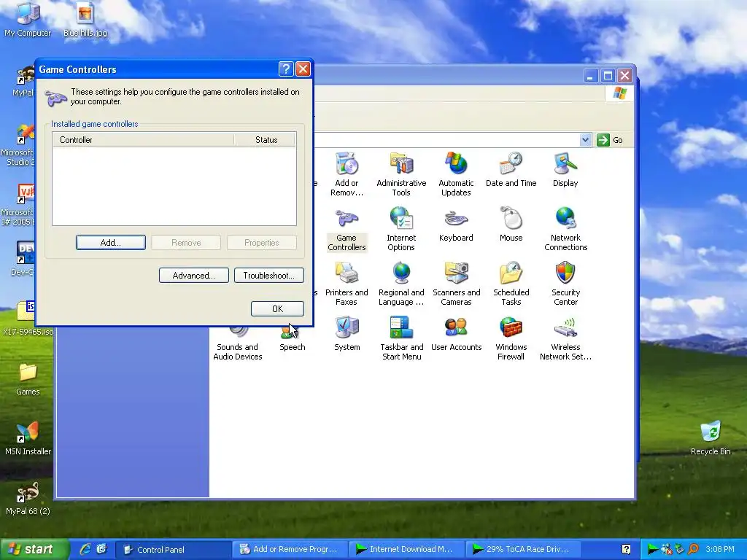Switch to 29% ToCA Race Driver taskbar button
Screen dimensions: 747x560
point(523,549)
